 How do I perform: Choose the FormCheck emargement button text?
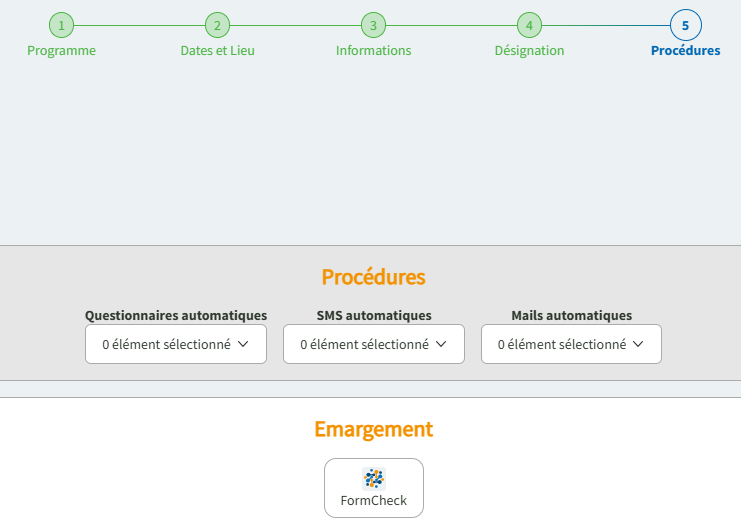(374, 501)
